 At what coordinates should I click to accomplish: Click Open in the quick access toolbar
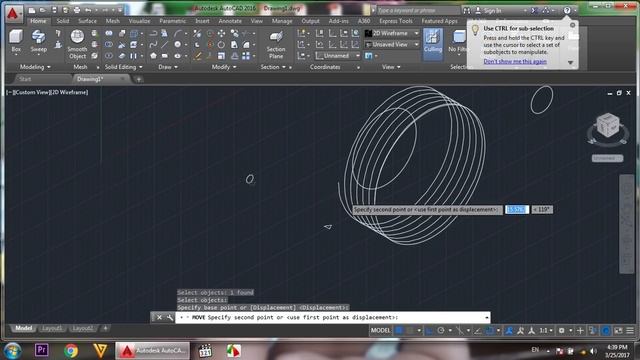click(42, 10)
